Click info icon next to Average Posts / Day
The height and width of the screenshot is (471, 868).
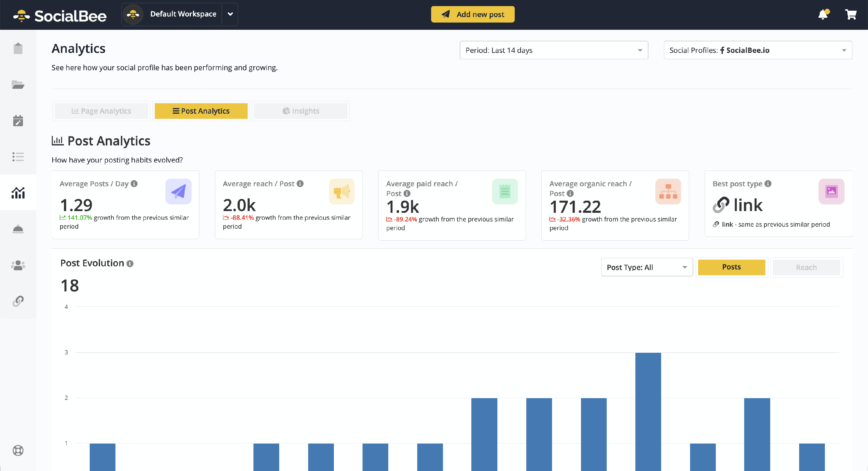(x=134, y=184)
